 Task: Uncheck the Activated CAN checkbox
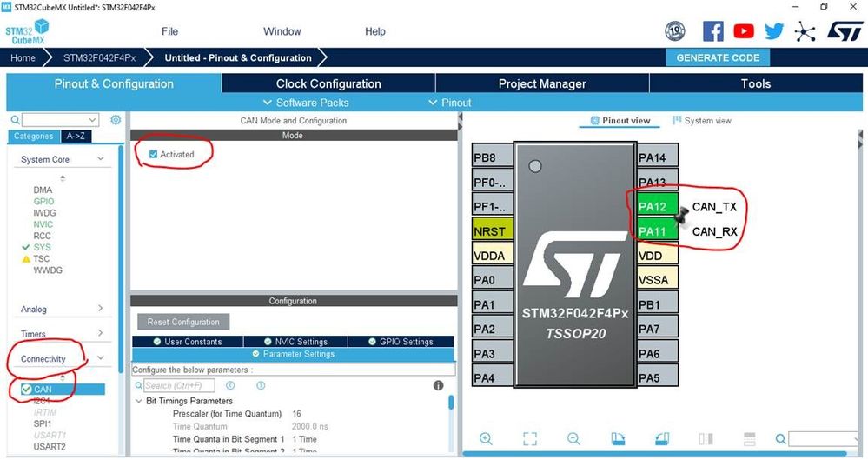tap(153, 154)
